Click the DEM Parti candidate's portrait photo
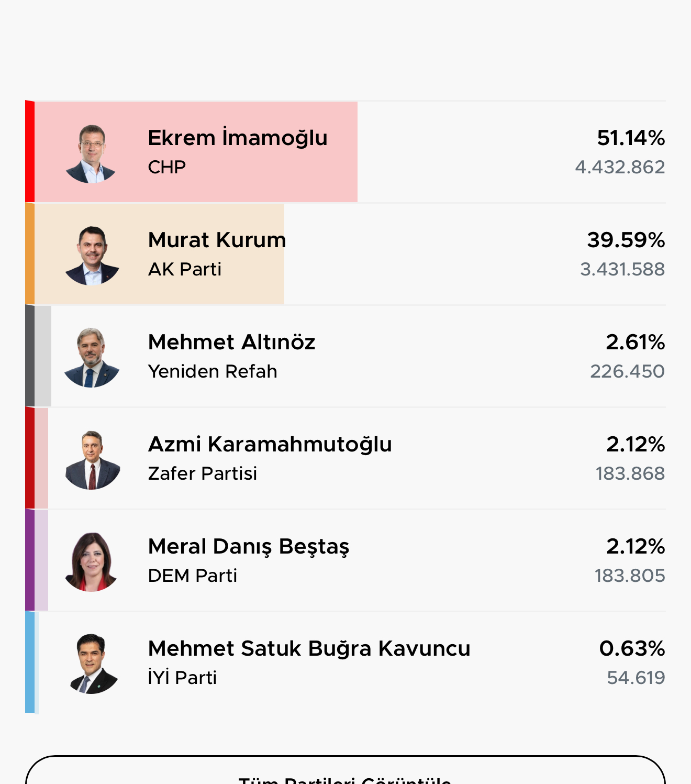 point(92,562)
